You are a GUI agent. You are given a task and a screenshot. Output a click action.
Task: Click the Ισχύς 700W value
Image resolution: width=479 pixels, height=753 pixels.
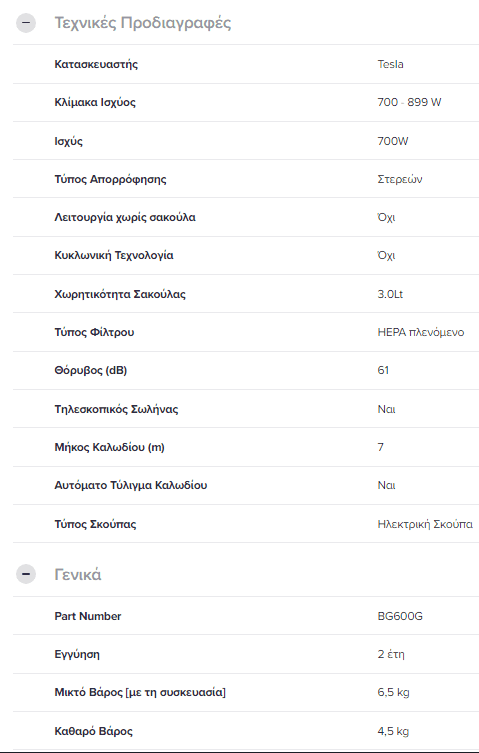click(x=393, y=141)
